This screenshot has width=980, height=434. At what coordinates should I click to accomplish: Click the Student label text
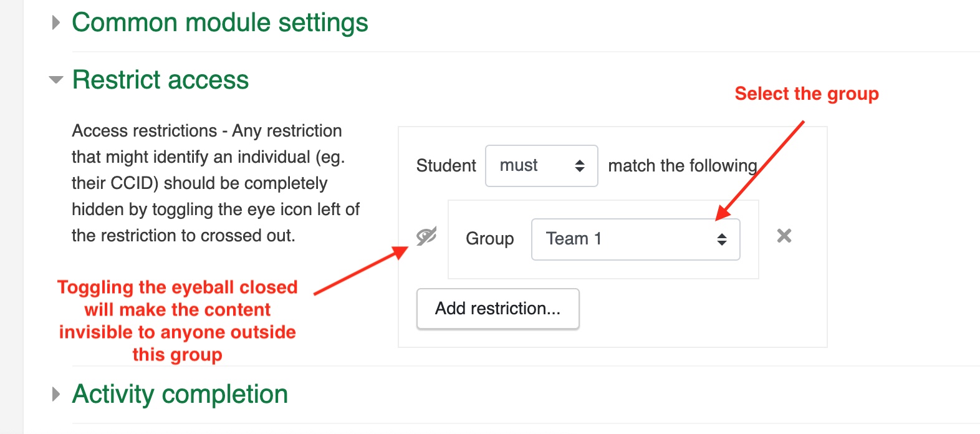pyautogui.click(x=446, y=166)
